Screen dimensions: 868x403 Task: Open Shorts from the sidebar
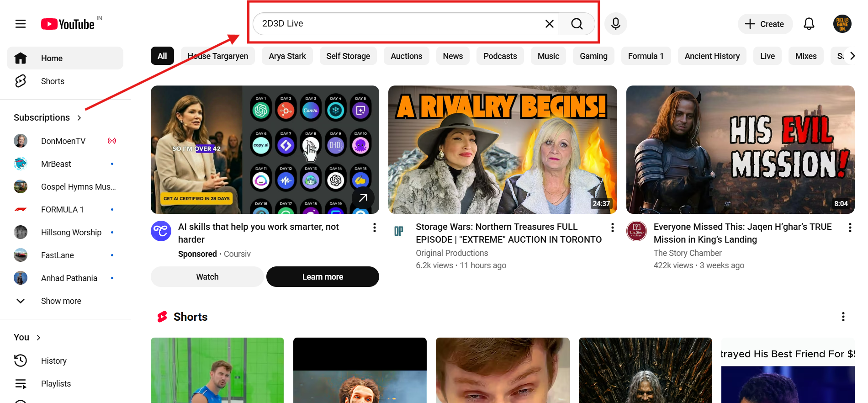click(65, 81)
